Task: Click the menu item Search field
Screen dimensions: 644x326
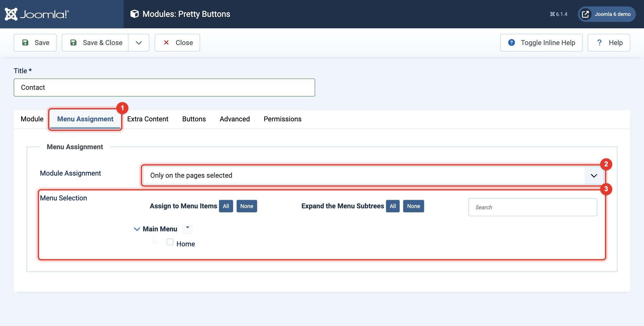Action: 533,207
